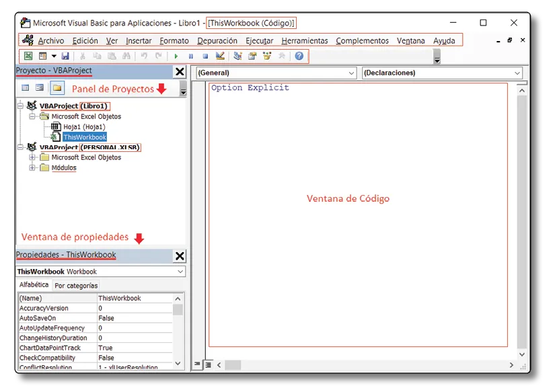The height and width of the screenshot is (392, 557).
Task: Click the View Microsoft Excel toolbar icon
Action: [28, 56]
